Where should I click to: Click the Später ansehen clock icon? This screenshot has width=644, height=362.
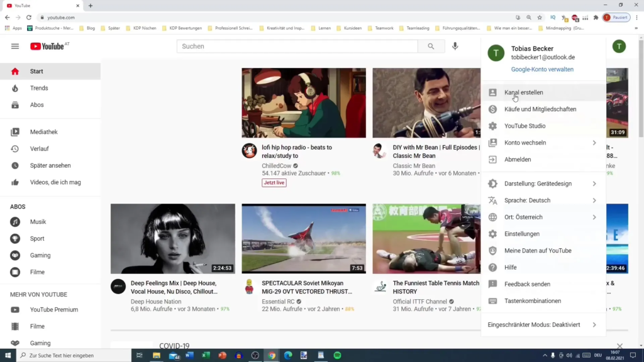coord(15,165)
